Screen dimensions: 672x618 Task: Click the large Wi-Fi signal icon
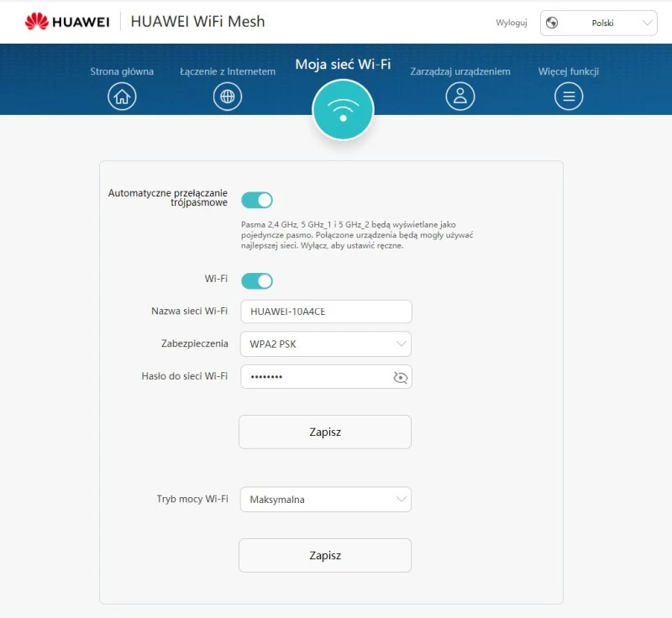coord(343,109)
